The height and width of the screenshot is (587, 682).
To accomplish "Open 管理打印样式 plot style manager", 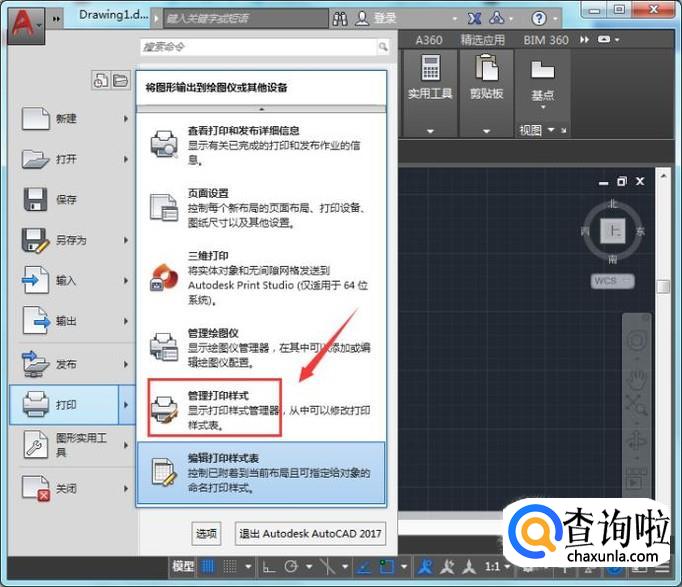I will (x=261, y=410).
